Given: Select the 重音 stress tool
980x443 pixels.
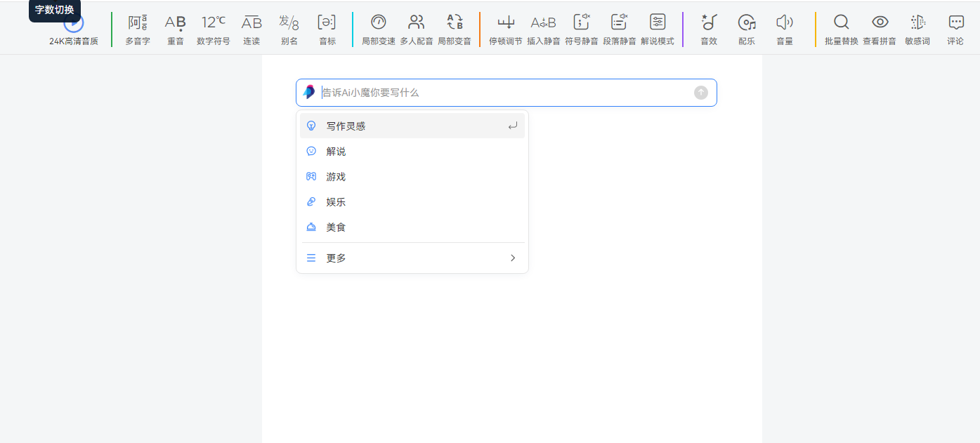Looking at the screenshot, I should pos(176,23).
